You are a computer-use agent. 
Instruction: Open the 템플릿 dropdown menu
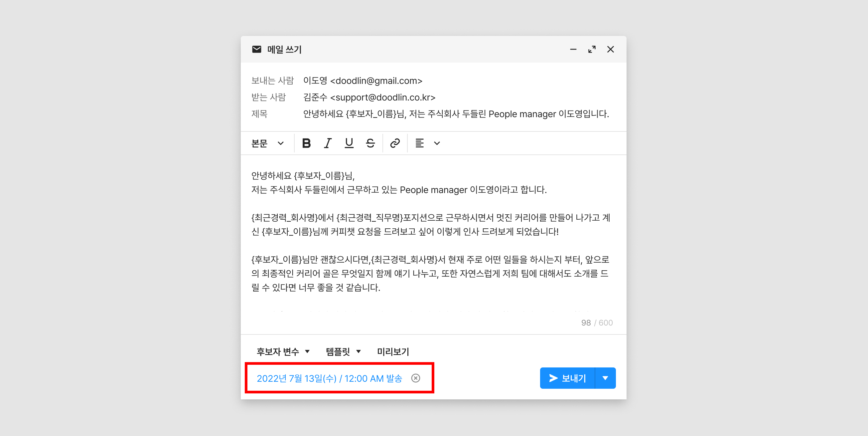pyautogui.click(x=343, y=352)
